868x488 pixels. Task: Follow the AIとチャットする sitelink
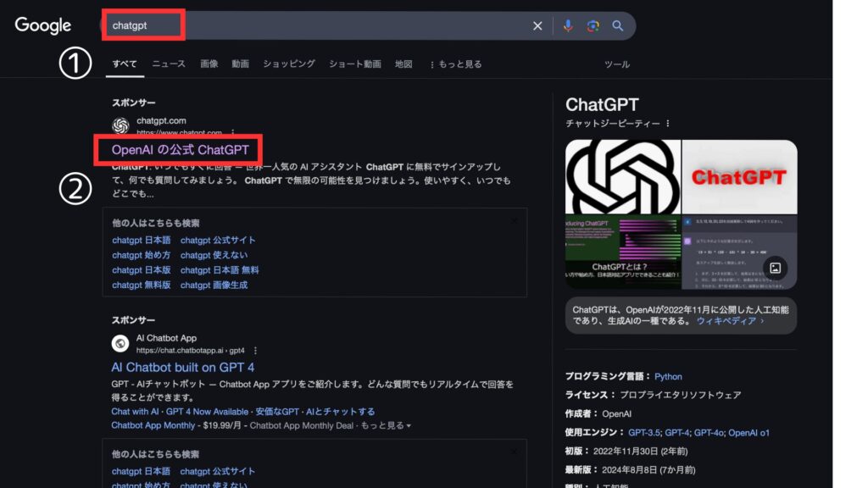tap(341, 412)
